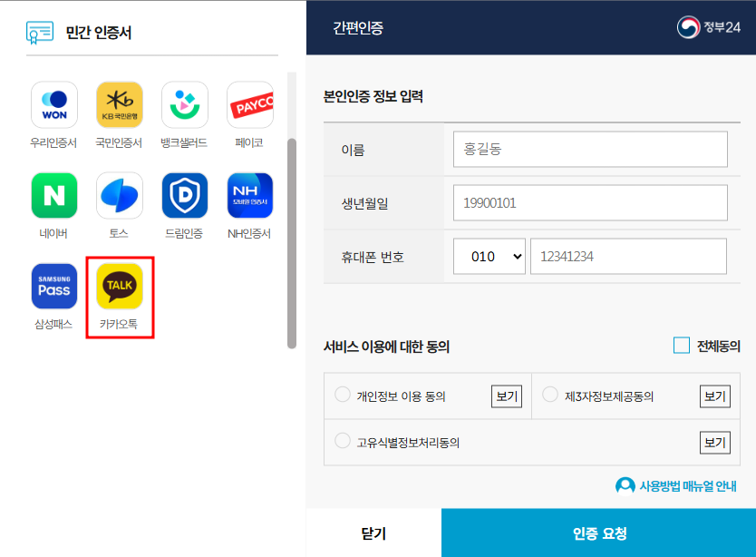Click the 닫기 button
Viewport: 756px width, 557px height.
(x=373, y=533)
